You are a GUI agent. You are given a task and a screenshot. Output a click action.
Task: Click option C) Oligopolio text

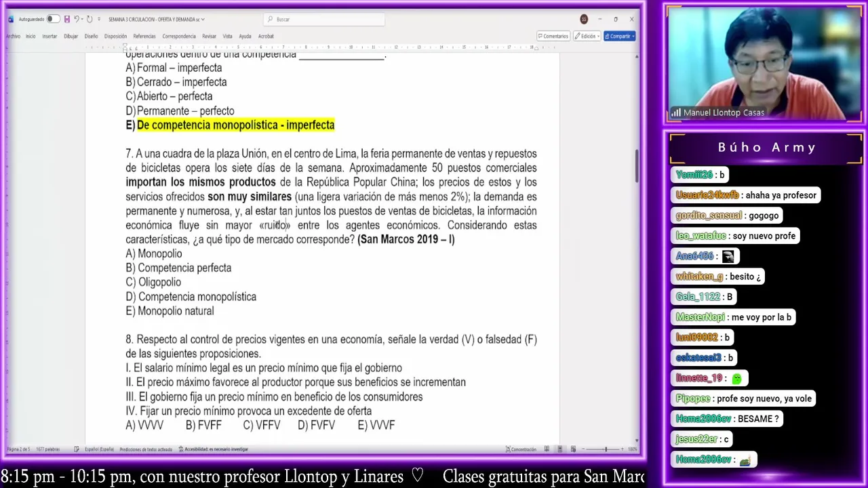(153, 282)
